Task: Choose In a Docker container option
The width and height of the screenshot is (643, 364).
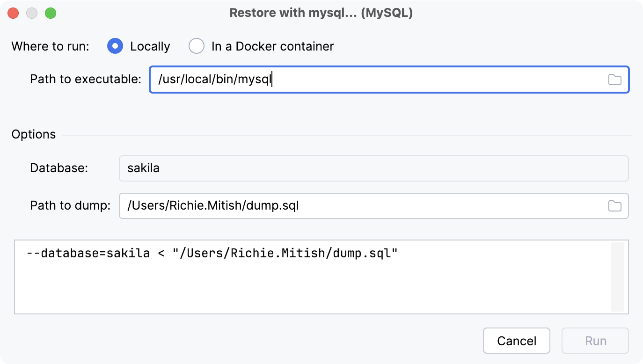Action: (x=197, y=46)
